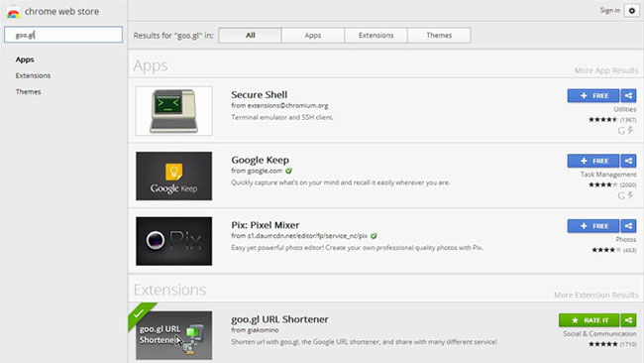This screenshot has width=644, height=363.
Task: Open the goo.gl URL Shortener title link
Action: (279, 319)
